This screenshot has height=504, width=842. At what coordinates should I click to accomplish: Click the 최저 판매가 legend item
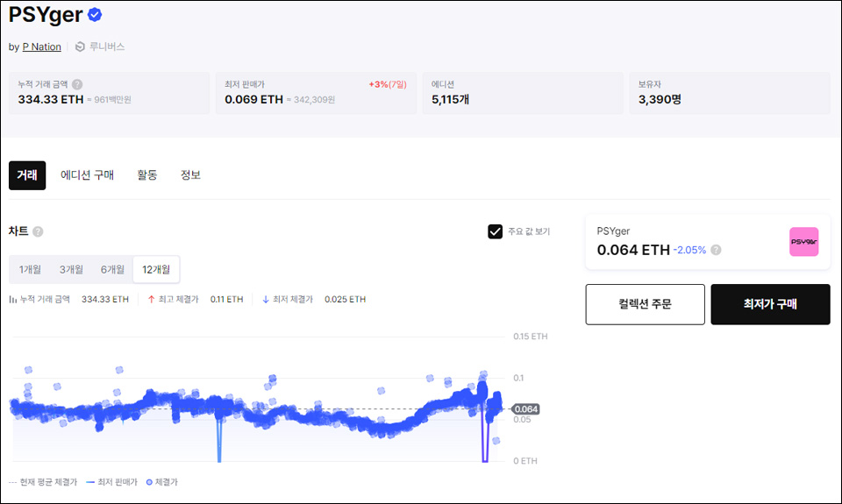click(111, 482)
